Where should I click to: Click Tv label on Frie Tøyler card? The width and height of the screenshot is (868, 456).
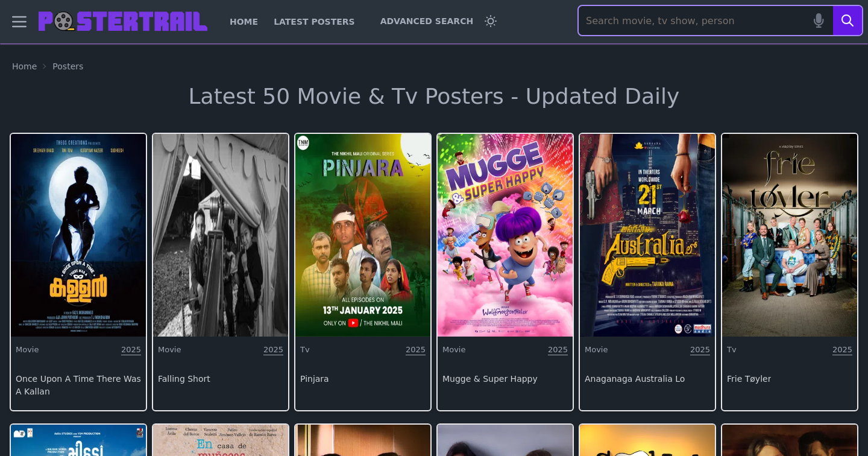[731, 350]
